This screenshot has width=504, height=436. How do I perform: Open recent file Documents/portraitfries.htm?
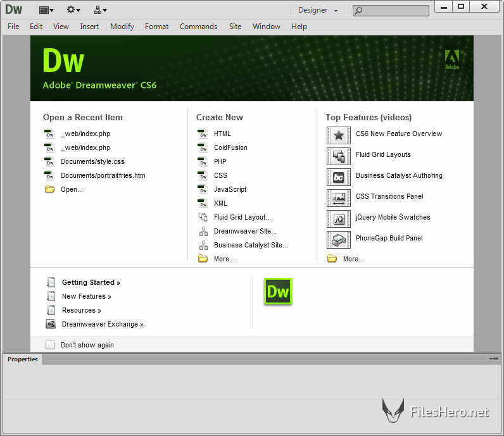tap(103, 175)
